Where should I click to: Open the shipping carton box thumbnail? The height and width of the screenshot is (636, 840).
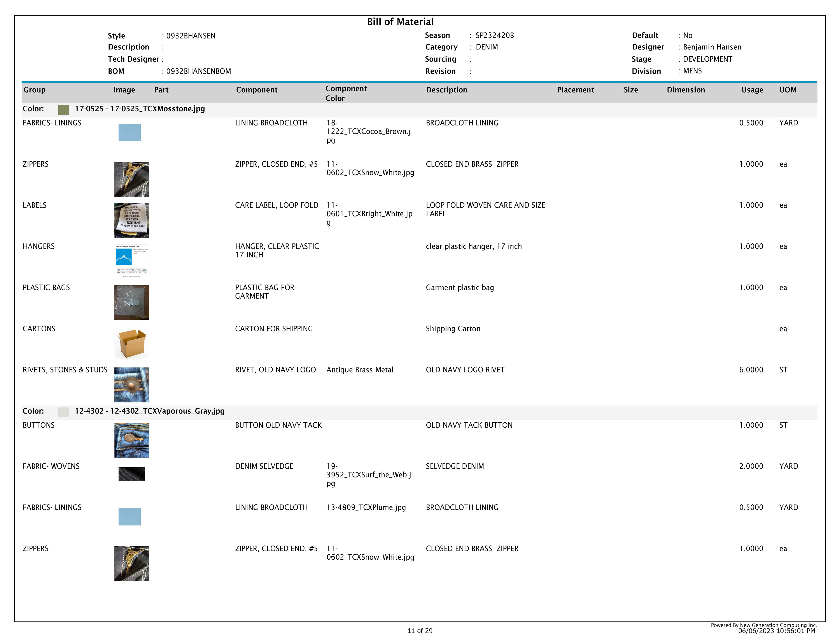pyautogui.click(x=131, y=343)
